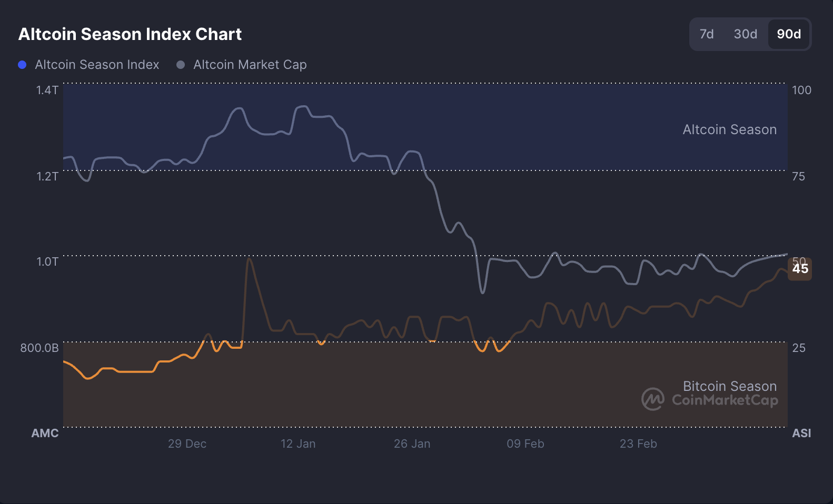
Task: Click the 1.4T value on the left axis
Action: click(46, 90)
